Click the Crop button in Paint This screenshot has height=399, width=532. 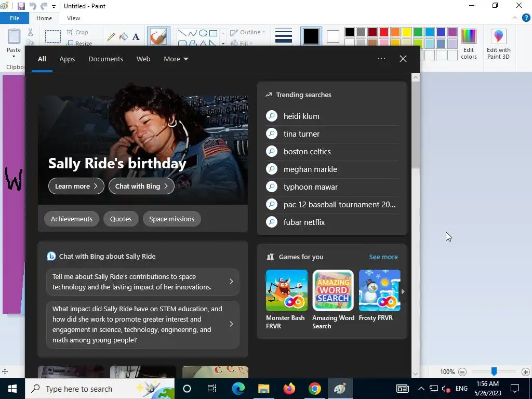click(x=78, y=32)
